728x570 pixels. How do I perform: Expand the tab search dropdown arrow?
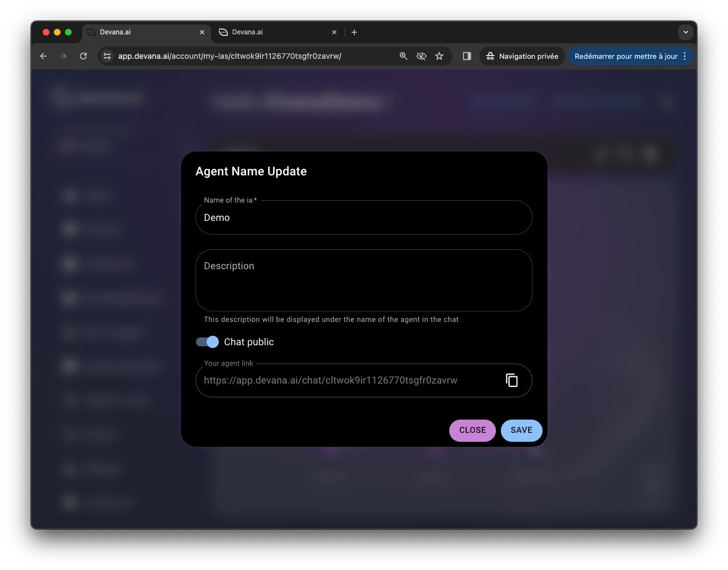[x=685, y=32]
